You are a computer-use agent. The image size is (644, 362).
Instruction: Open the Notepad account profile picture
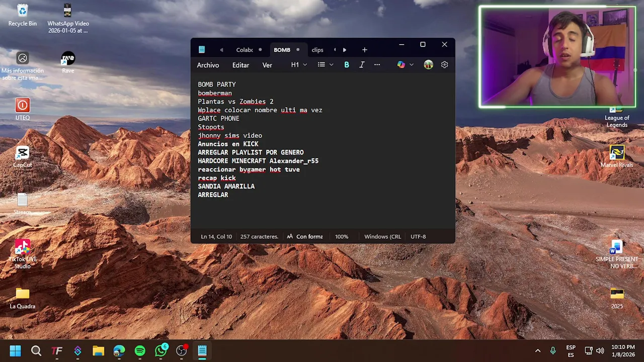[x=429, y=65]
